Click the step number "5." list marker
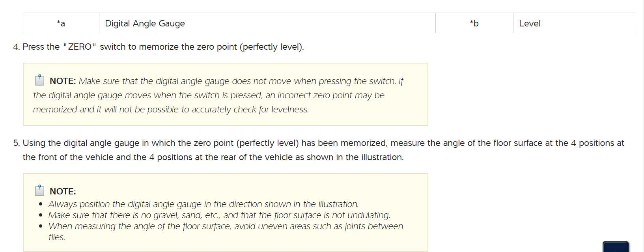Image resolution: width=644 pixels, height=252 pixels. point(16,143)
